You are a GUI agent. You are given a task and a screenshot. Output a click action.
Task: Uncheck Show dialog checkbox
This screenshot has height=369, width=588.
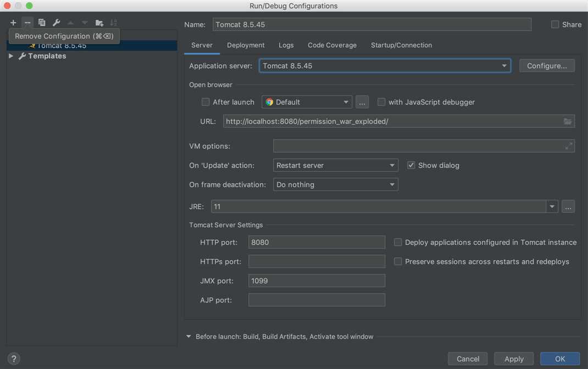pos(411,165)
